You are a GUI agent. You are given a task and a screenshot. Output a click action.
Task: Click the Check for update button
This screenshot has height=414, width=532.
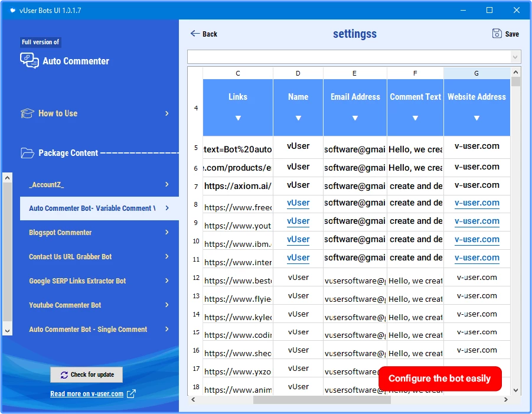87,374
